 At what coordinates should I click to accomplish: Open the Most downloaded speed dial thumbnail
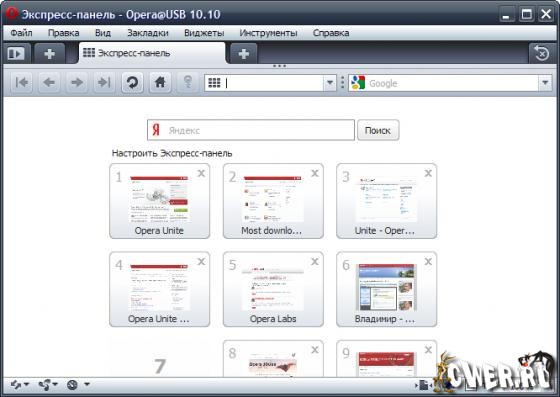273,201
